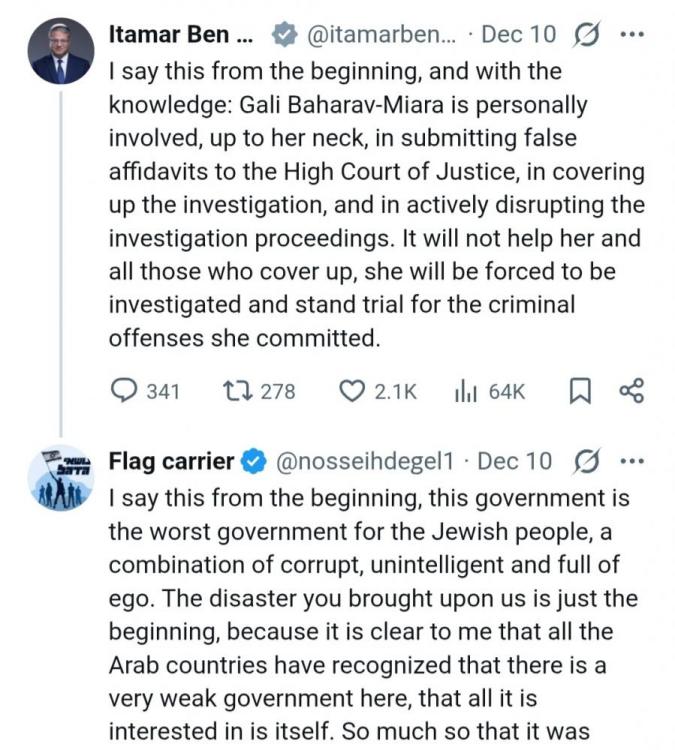Open more options on Itamar Ben's tweet

pos(632,34)
